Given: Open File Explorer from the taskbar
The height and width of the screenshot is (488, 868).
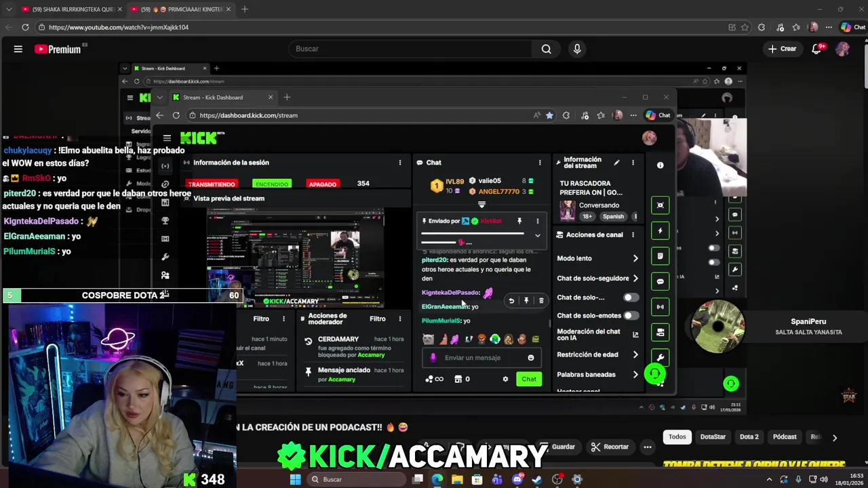Looking at the screenshot, I should (457, 479).
